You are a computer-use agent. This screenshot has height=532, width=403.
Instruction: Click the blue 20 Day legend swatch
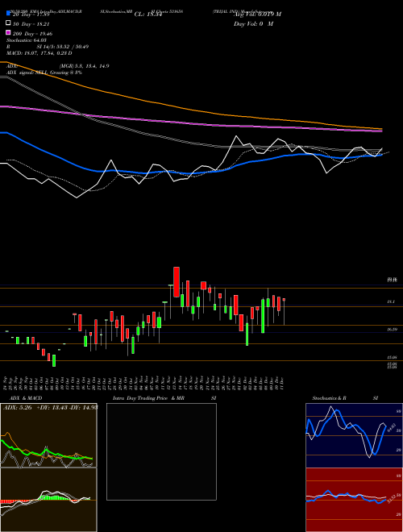coord(8,13)
